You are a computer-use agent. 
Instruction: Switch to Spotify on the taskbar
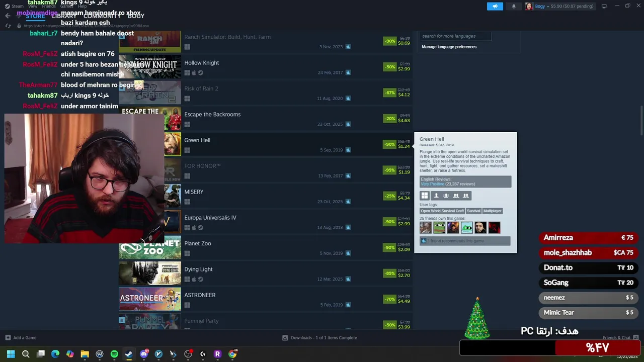tap(114, 354)
